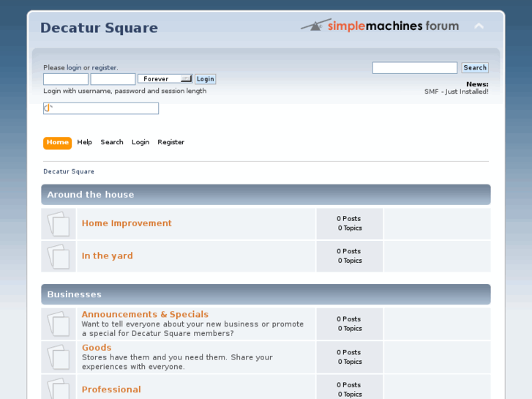Open the Goods board
Viewport: 532px width, 399px height.
(97, 347)
